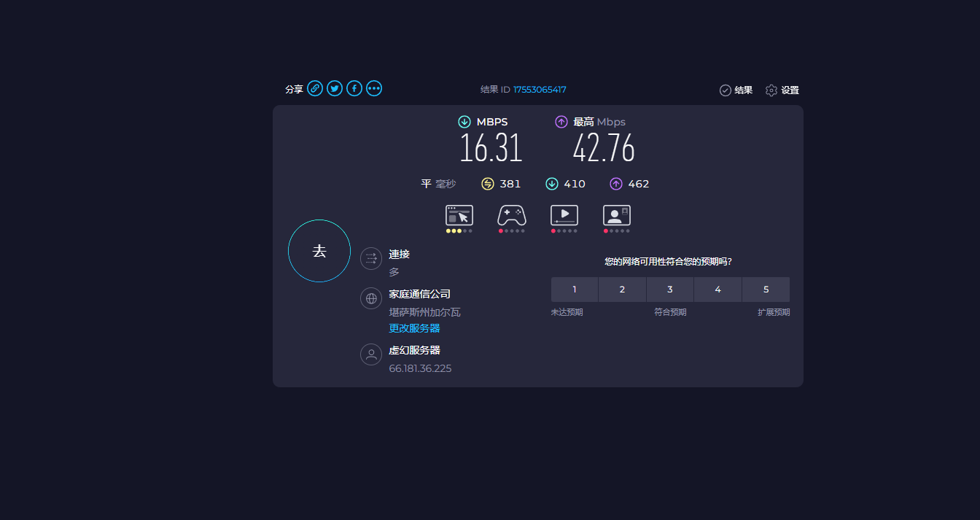The height and width of the screenshot is (520, 980).
Task: Click the idle ping value 381
Action: [510, 184]
